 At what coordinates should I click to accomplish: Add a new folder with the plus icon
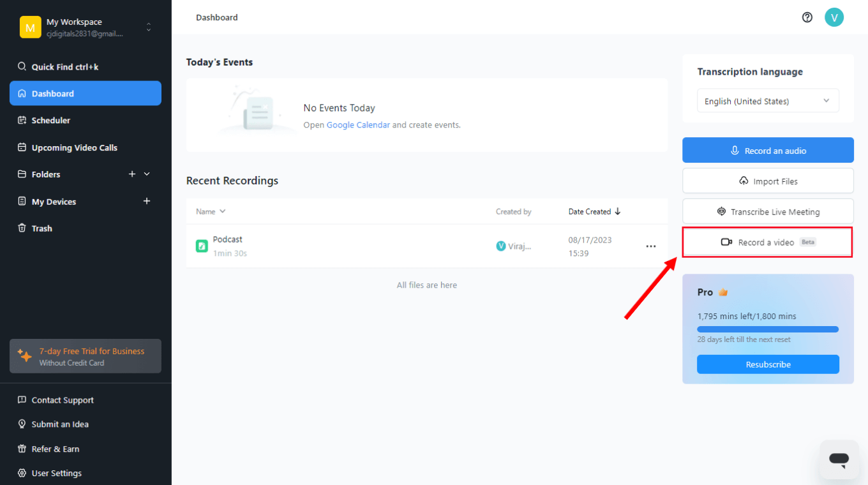pos(132,174)
